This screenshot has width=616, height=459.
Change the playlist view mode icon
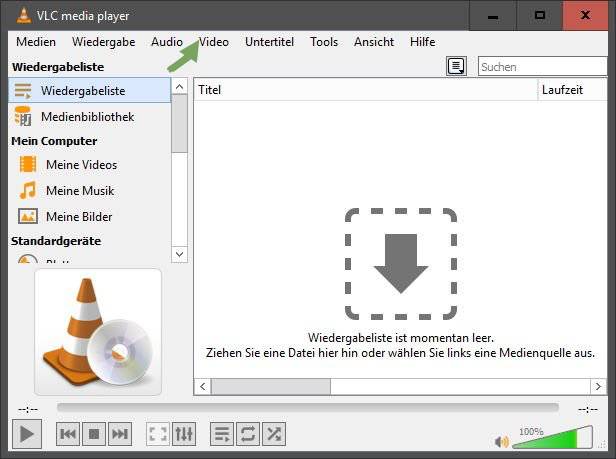click(456, 66)
